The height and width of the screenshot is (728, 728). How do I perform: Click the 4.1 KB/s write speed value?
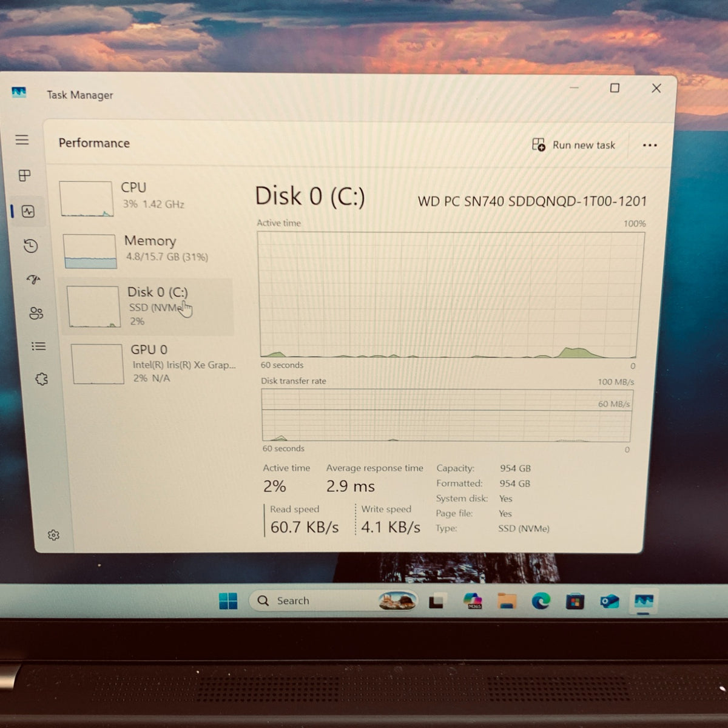pyautogui.click(x=391, y=527)
